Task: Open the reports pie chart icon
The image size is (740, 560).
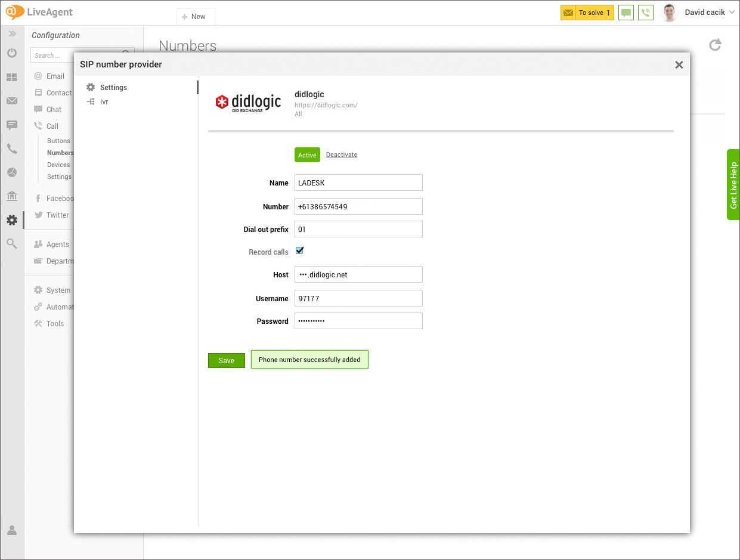Action: pos(12,172)
